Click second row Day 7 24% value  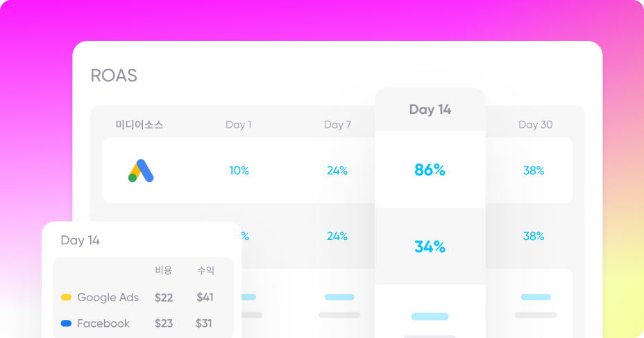point(337,236)
